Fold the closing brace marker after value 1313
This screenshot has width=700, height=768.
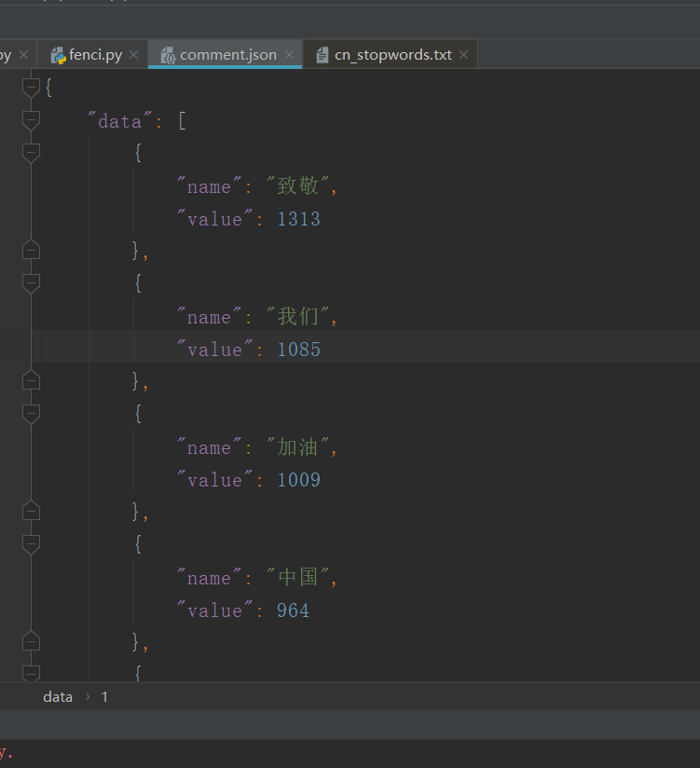(x=31, y=250)
